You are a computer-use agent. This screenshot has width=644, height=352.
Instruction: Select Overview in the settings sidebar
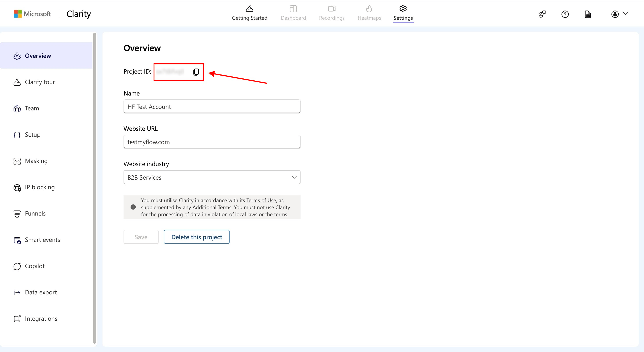pos(46,55)
